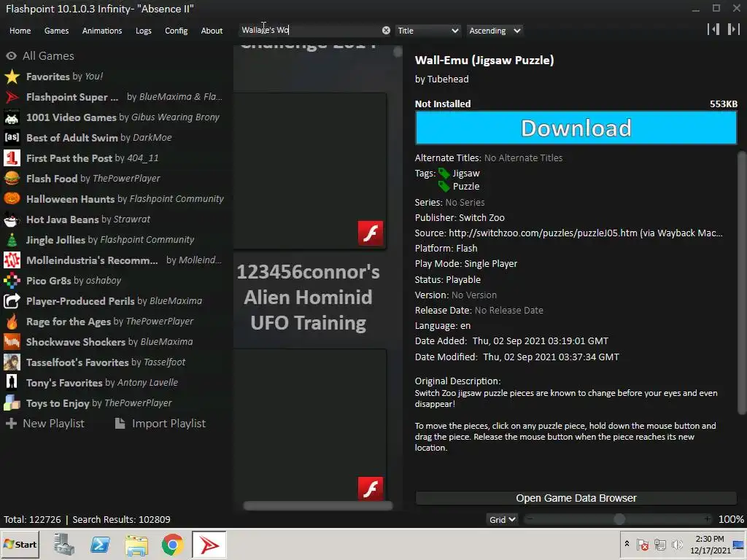Screen dimensions: 747x560
Task: Open the Games tab
Action: tap(56, 31)
